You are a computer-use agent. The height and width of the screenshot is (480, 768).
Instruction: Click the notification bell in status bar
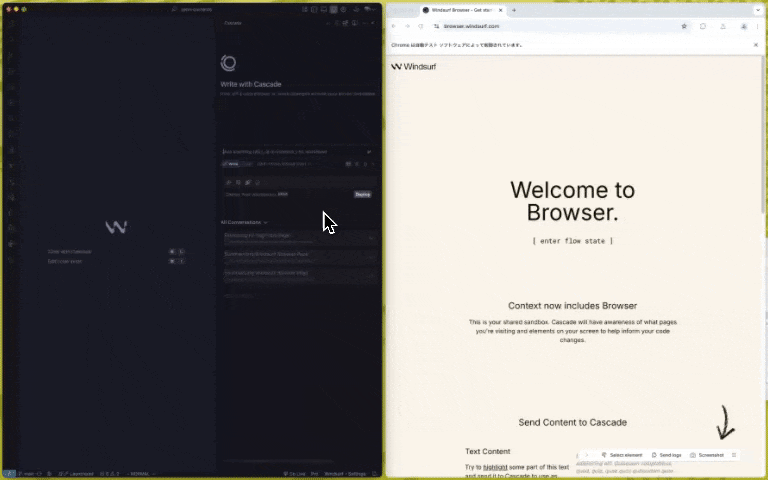[x=375, y=474]
